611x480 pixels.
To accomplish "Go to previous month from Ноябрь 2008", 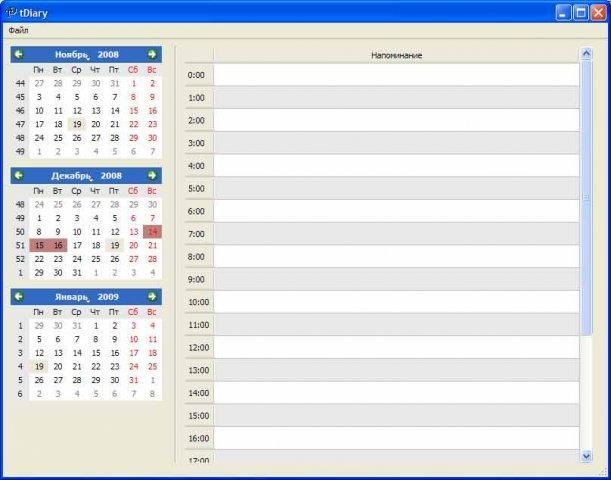I will point(18,54).
